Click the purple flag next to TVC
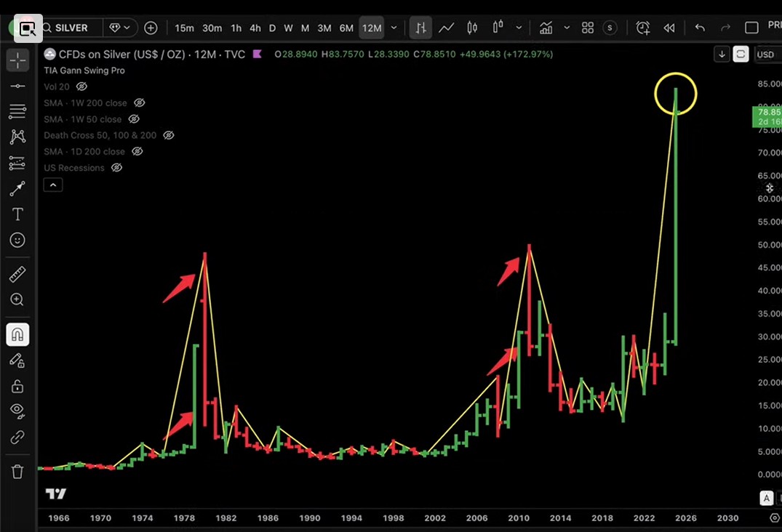Screen dimensions: 782x532 tap(258, 54)
